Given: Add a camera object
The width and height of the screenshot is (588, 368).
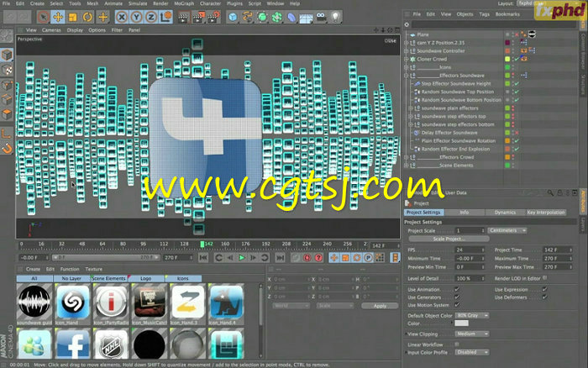Looking at the screenshot, I should coord(321,18).
